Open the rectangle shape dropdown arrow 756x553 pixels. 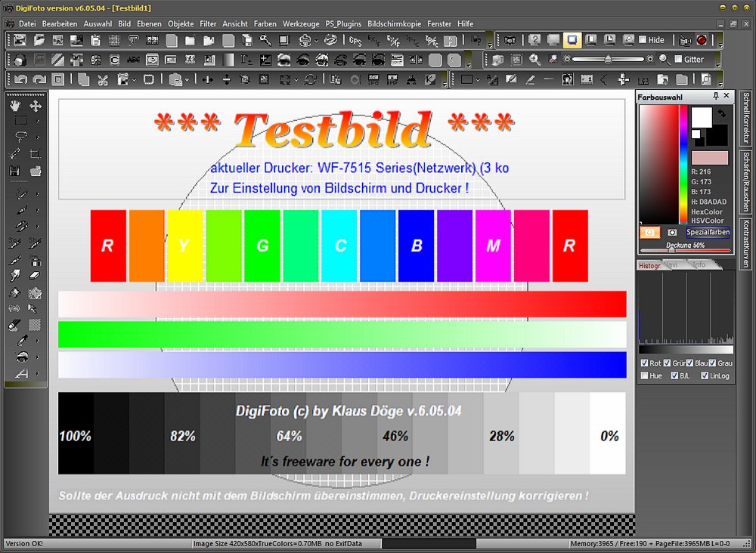pos(479,79)
